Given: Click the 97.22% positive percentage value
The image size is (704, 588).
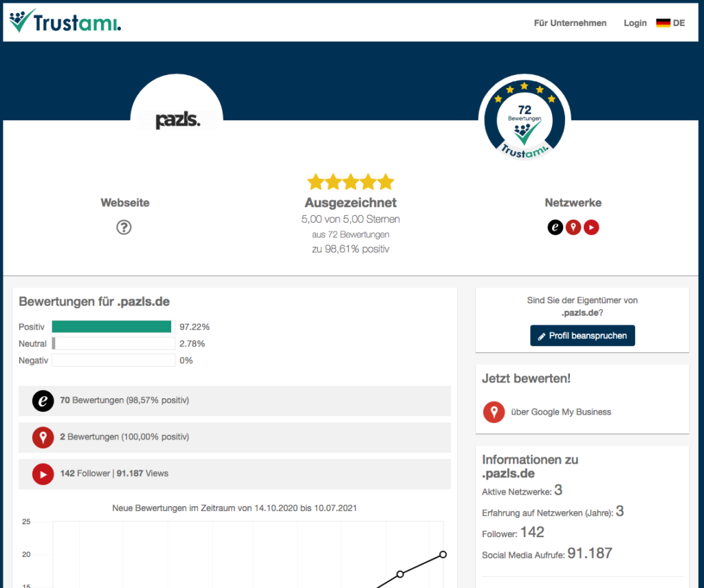Looking at the screenshot, I should tap(195, 327).
